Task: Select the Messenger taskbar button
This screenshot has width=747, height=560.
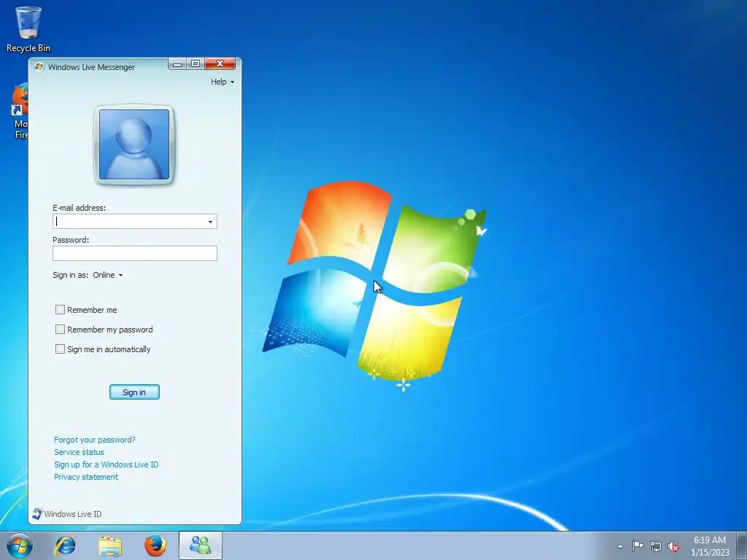Action: coord(201,545)
